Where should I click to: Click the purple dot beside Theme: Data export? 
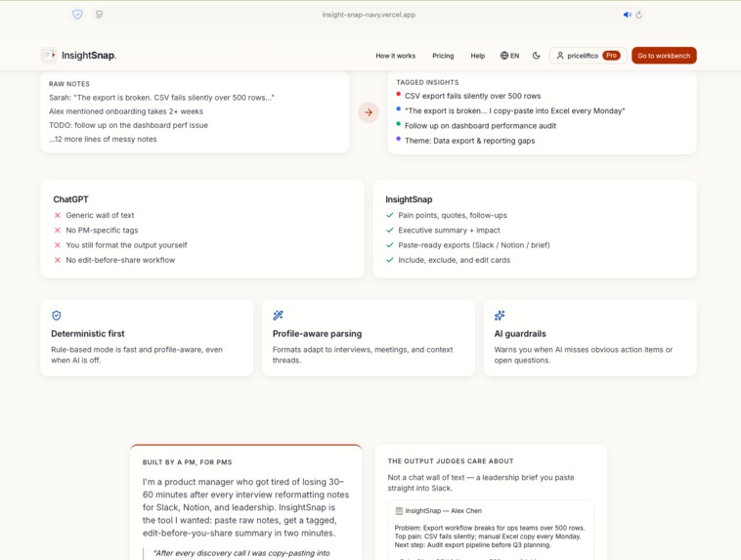399,139
